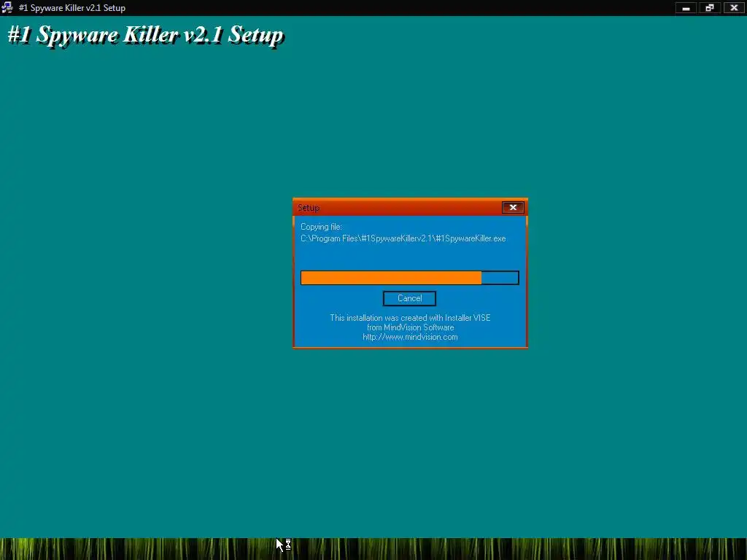Screen dimensions: 747x560
Task: Click the "from MindVision Software" text
Action: pyautogui.click(x=410, y=327)
